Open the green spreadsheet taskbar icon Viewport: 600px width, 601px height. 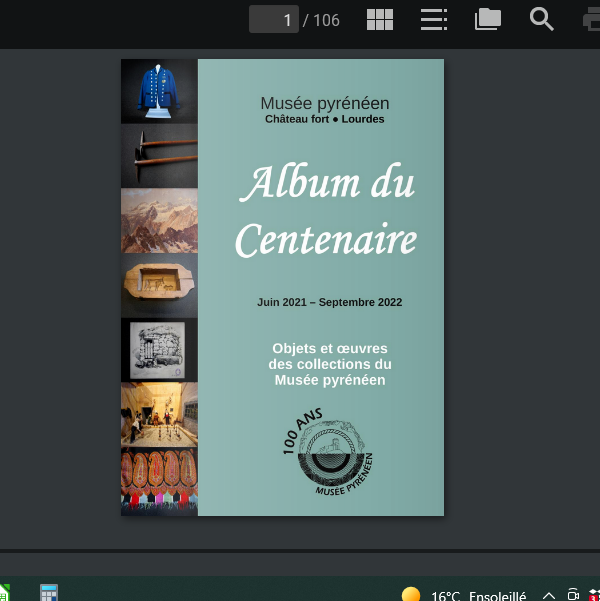[5, 593]
